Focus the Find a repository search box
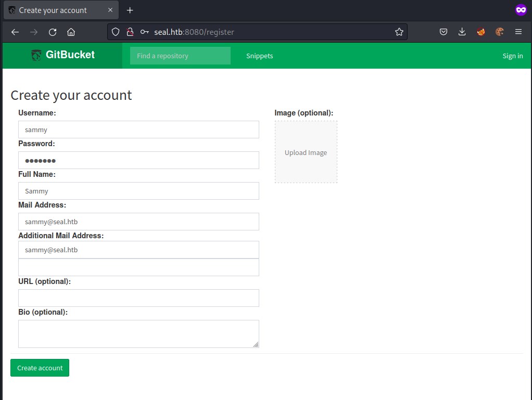Viewport: 532px width, 400px height. [180, 56]
